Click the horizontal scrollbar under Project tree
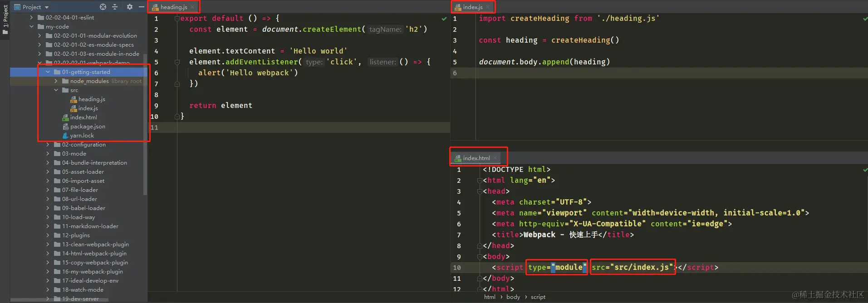The image size is (868, 303). tap(60, 300)
